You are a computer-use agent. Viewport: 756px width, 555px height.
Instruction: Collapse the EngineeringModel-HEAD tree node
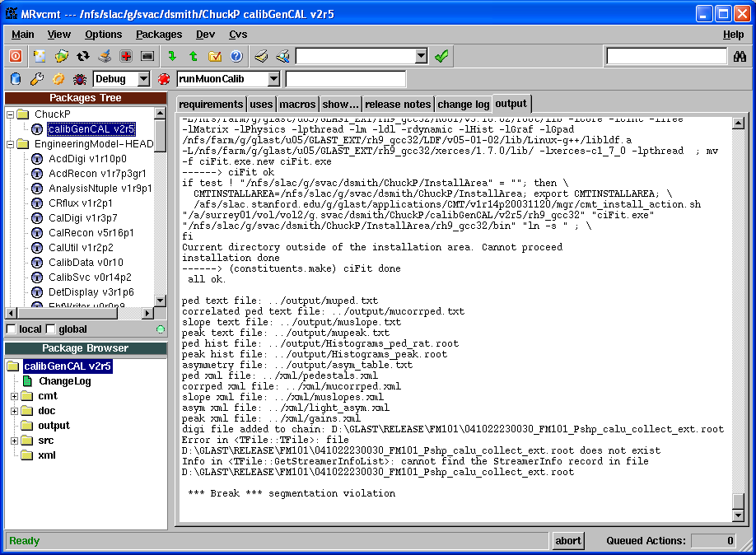(x=10, y=144)
